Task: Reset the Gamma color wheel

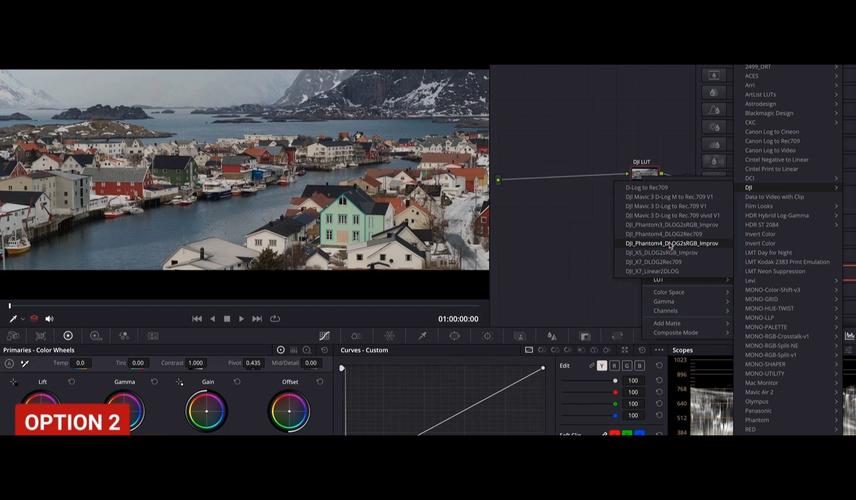Action: click(x=154, y=382)
